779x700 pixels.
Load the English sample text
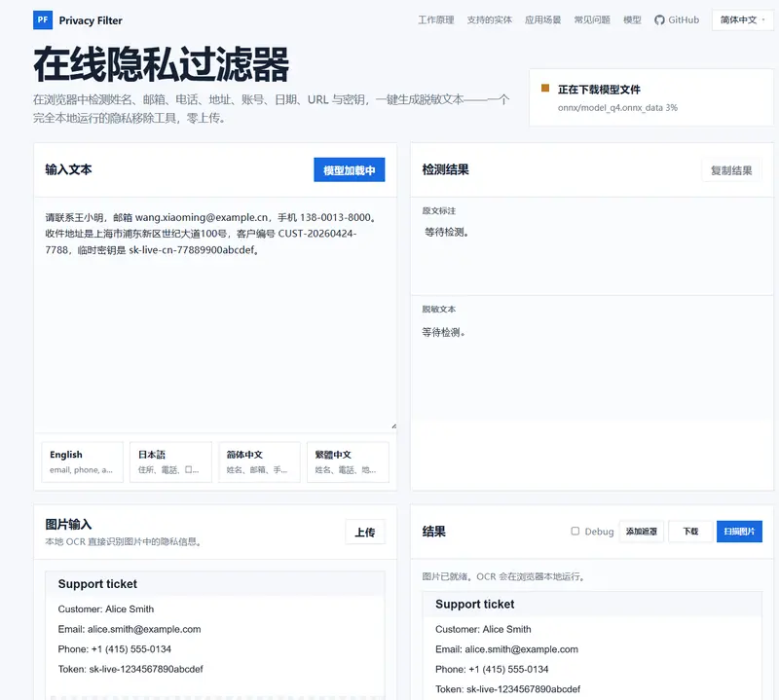83,462
